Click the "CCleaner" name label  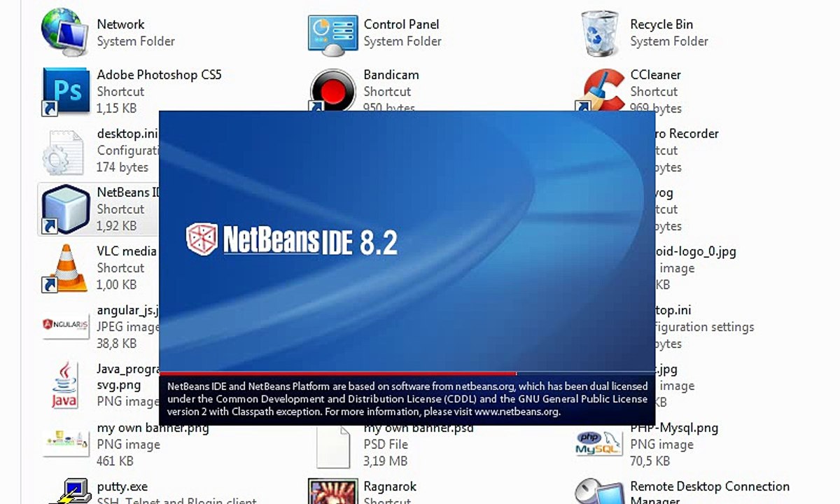click(x=655, y=75)
